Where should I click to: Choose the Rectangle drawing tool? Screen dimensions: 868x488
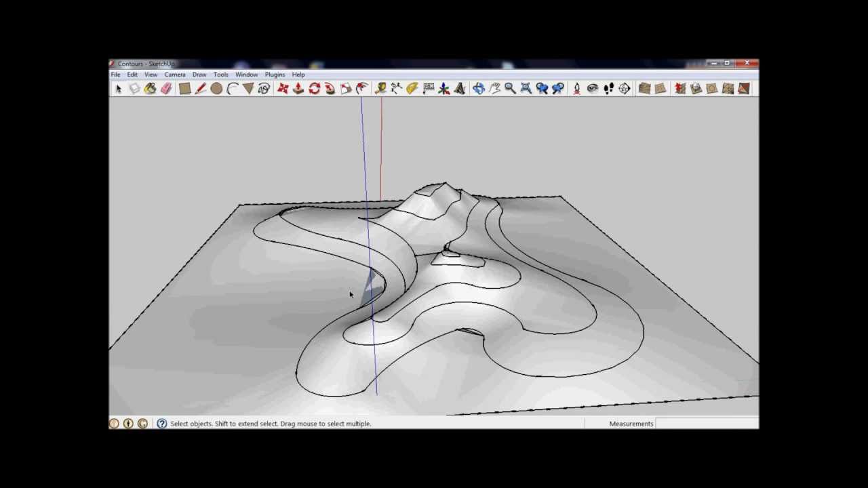(185, 88)
